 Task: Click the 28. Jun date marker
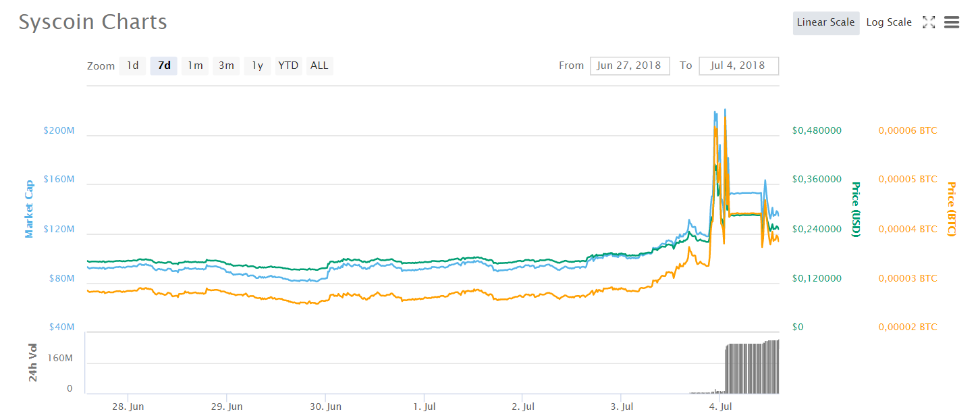(128, 406)
